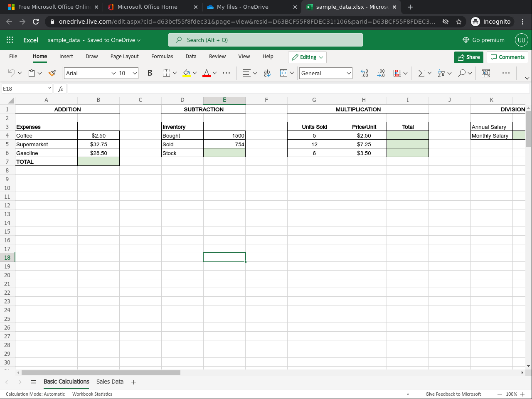Switch to the Formulas ribbon tab
Viewport: 532px width, 399px height.
[x=162, y=57]
